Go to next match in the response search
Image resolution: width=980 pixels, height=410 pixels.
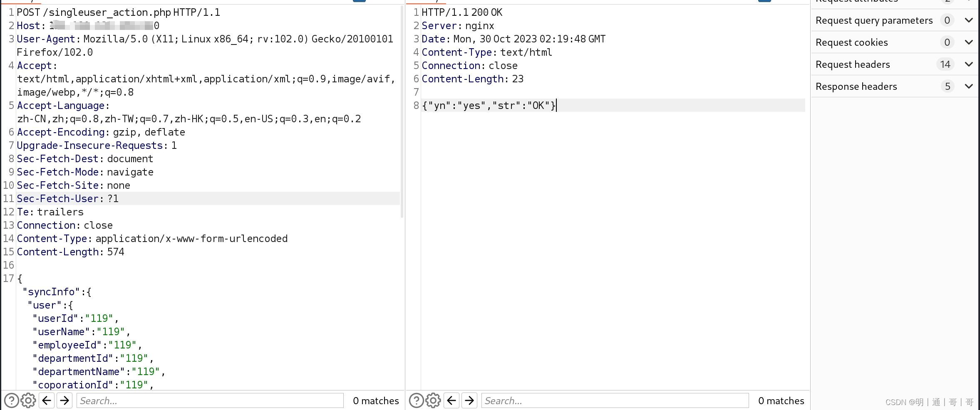coord(469,400)
